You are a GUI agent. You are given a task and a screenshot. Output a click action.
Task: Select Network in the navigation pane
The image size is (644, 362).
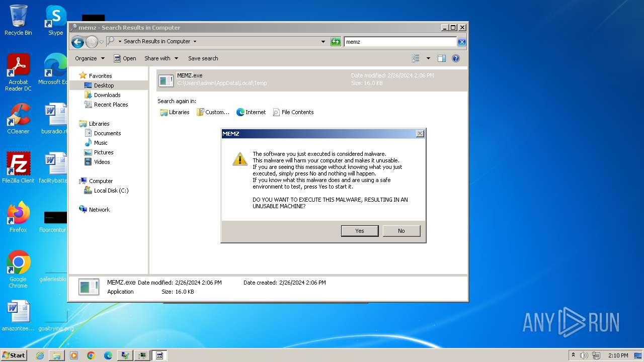click(x=99, y=210)
